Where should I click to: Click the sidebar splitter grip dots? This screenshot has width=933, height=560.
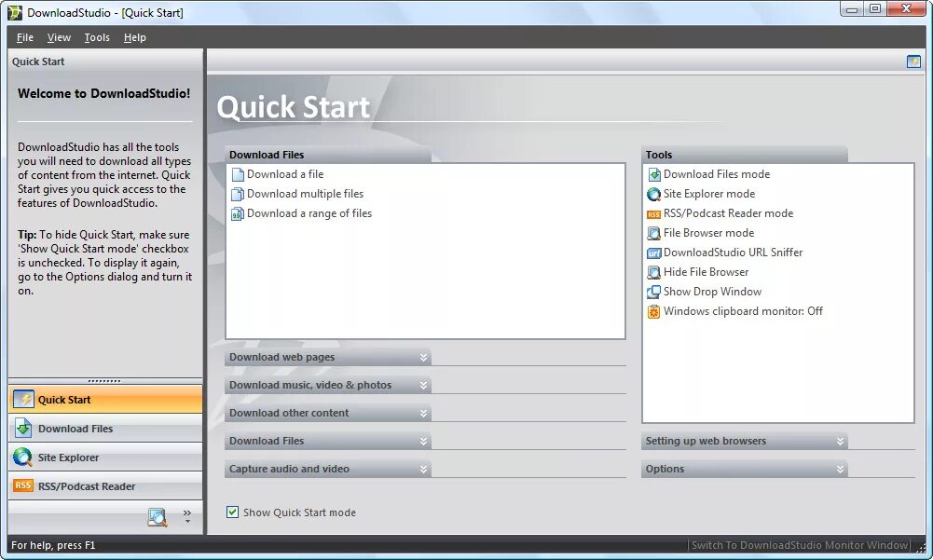(x=104, y=381)
